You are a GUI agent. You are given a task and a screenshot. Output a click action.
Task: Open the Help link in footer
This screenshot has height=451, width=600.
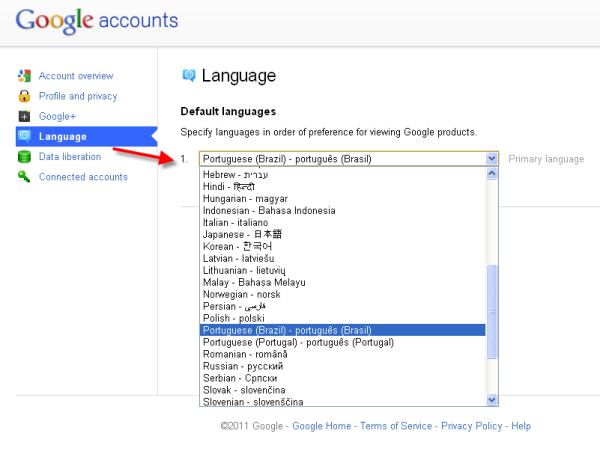point(521,426)
